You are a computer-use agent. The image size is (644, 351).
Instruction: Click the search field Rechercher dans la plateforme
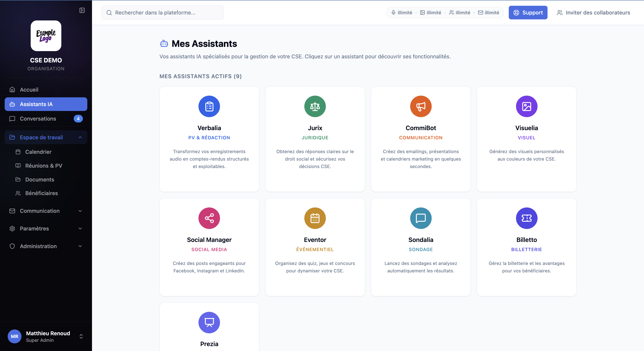pos(162,13)
